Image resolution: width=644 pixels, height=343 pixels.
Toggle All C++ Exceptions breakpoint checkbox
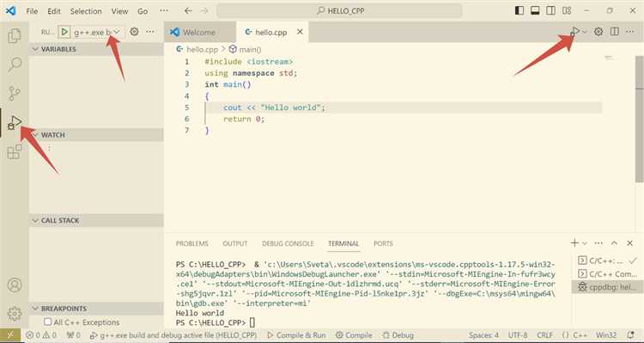point(48,322)
